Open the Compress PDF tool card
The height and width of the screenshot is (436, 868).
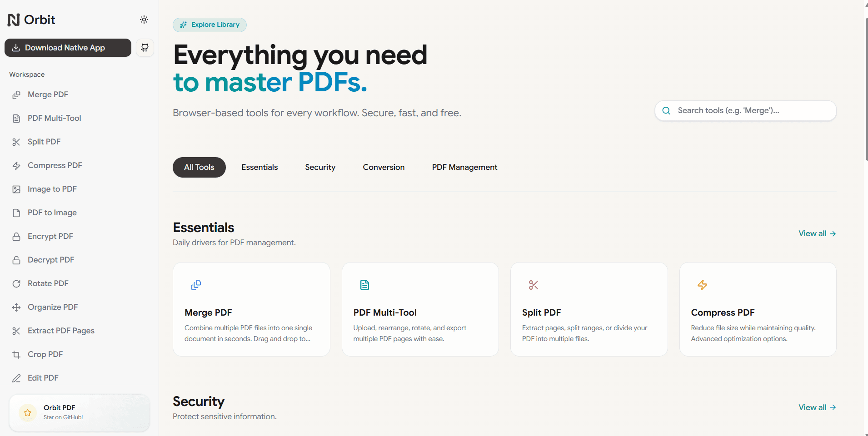758,309
